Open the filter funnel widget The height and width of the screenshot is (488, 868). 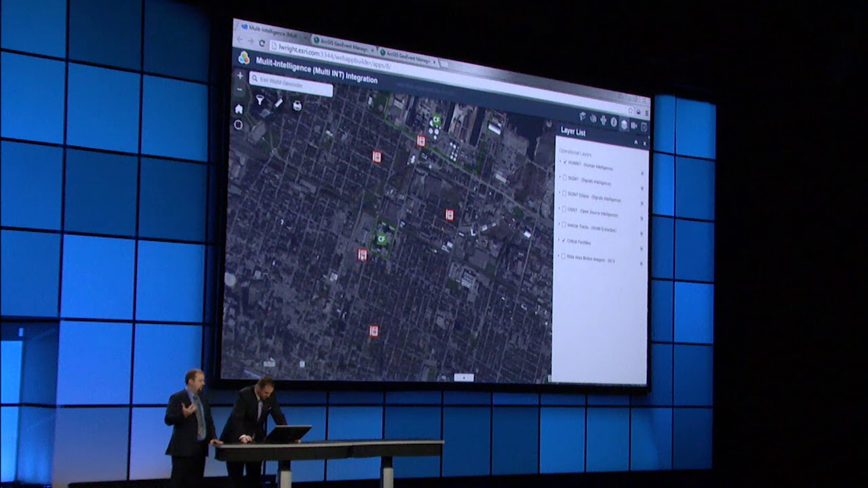coord(260,100)
